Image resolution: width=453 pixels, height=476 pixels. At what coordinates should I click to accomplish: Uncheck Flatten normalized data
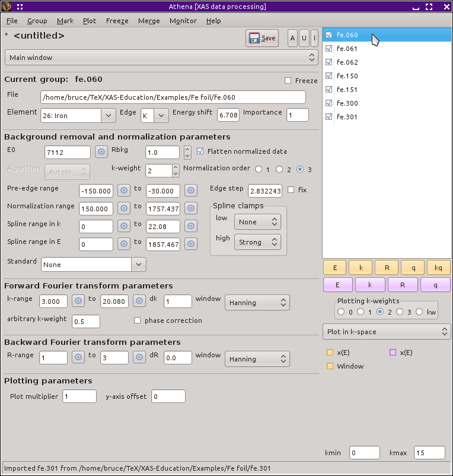[x=200, y=151]
